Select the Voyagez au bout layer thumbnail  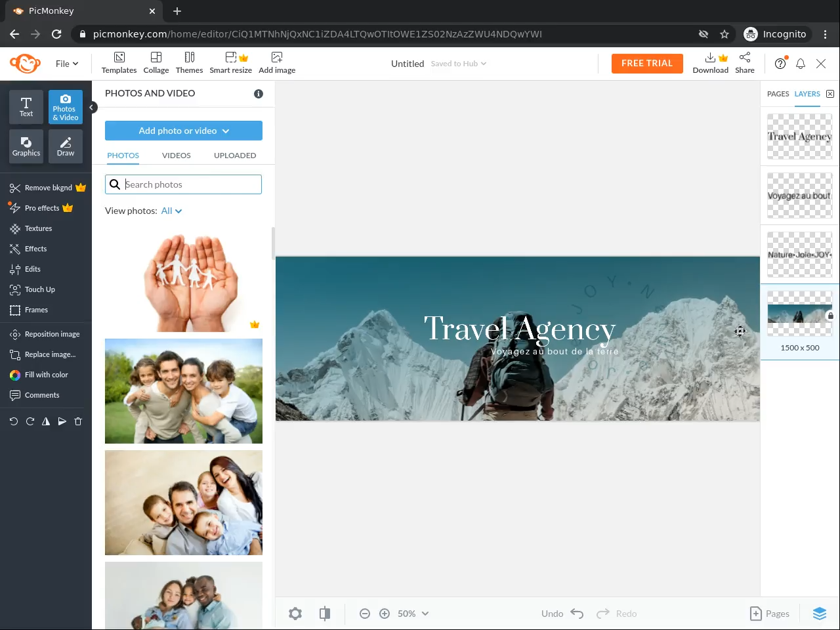click(x=800, y=196)
